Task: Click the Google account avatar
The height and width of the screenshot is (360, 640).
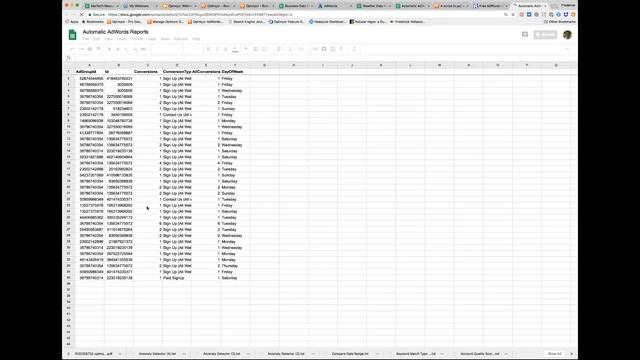Action: [x=567, y=35]
